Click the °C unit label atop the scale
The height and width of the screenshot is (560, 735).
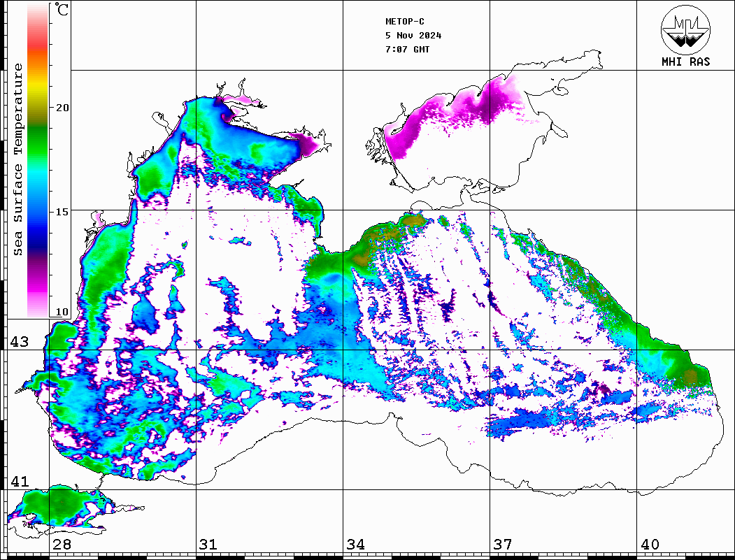tap(62, 9)
